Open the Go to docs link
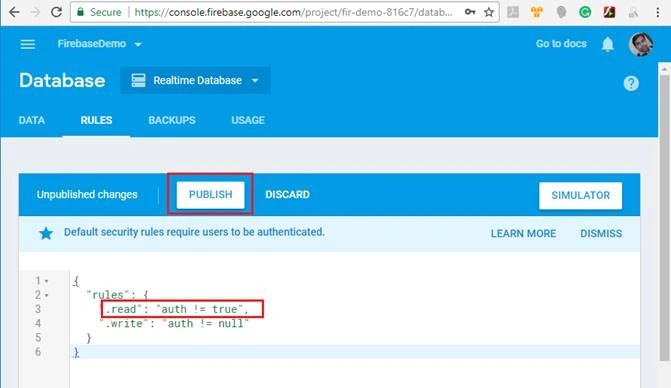671x388 pixels. tap(561, 44)
